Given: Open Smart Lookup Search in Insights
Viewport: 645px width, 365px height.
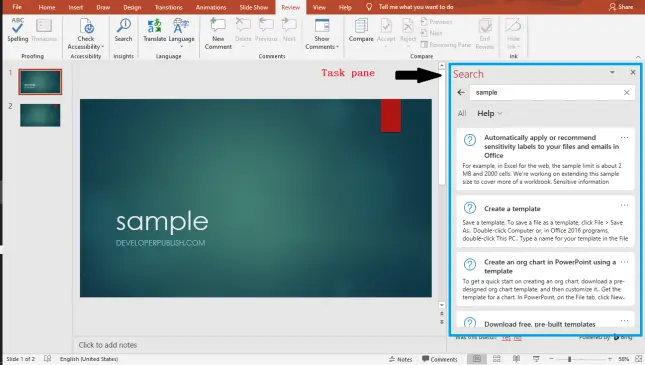Looking at the screenshot, I should tap(123, 30).
